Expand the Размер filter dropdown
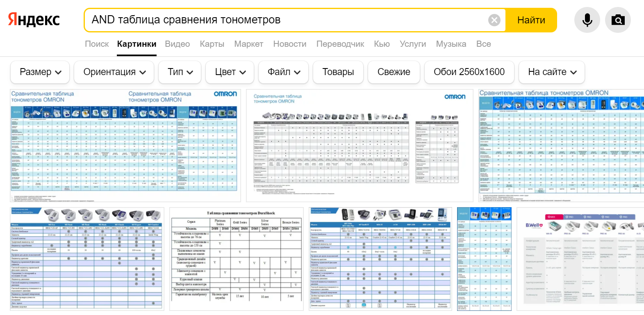 [40, 72]
